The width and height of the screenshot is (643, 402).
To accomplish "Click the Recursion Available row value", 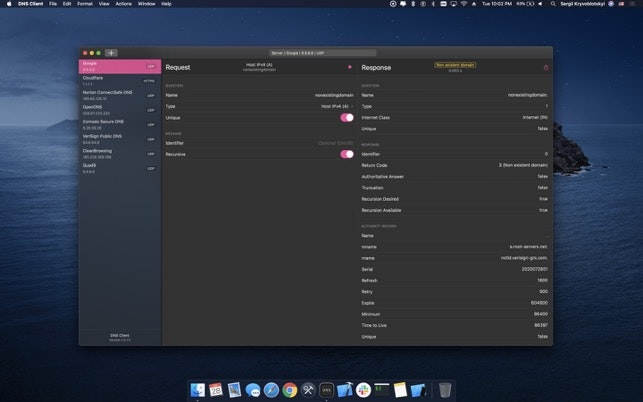I will click(x=543, y=210).
